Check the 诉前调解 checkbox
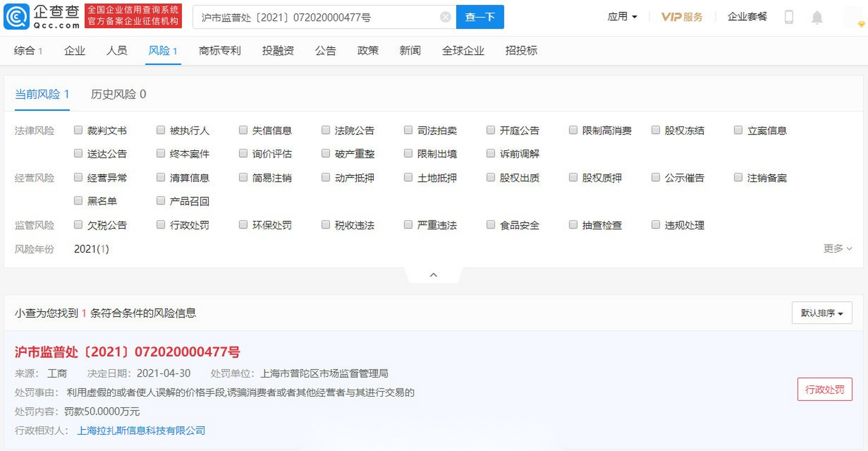Image resolution: width=868 pixels, height=451 pixels. click(x=491, y=153)
